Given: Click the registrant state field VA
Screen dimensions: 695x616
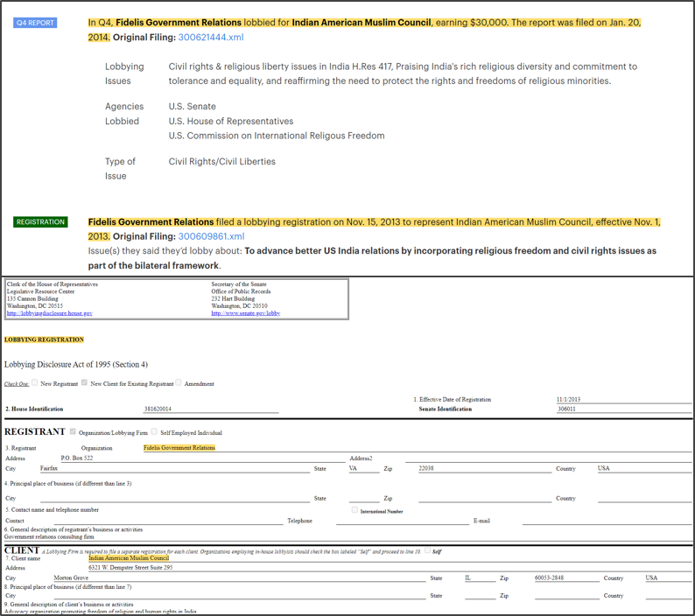Looking at the screenshot, I should (364, 468).
